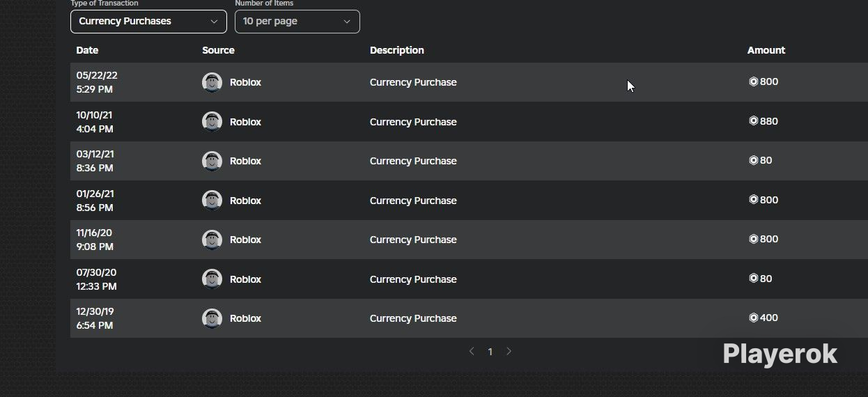Click the 800 amount in 11/16/20 row
868x397 pixels.
point(769,239)
